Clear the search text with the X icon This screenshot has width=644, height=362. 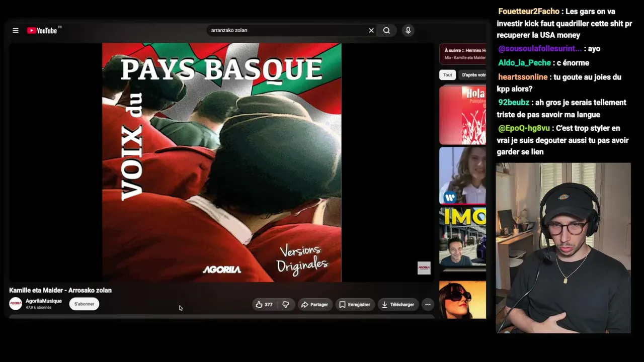coord(371,31)
